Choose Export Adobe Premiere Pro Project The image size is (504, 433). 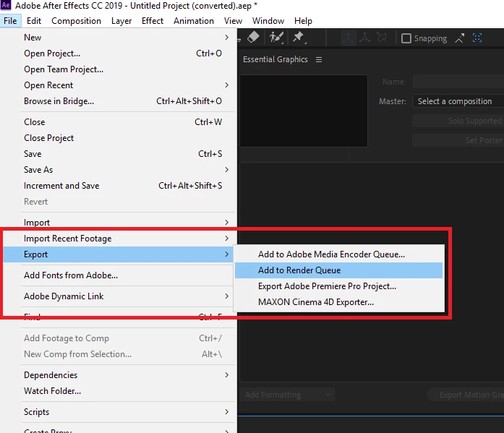coord(339,286)
